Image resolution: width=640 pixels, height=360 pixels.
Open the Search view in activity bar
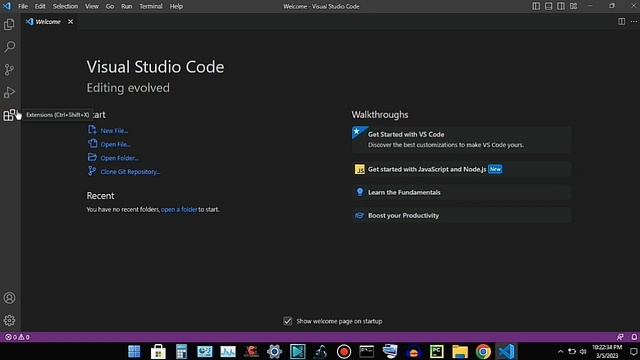[x=9, y=47]
